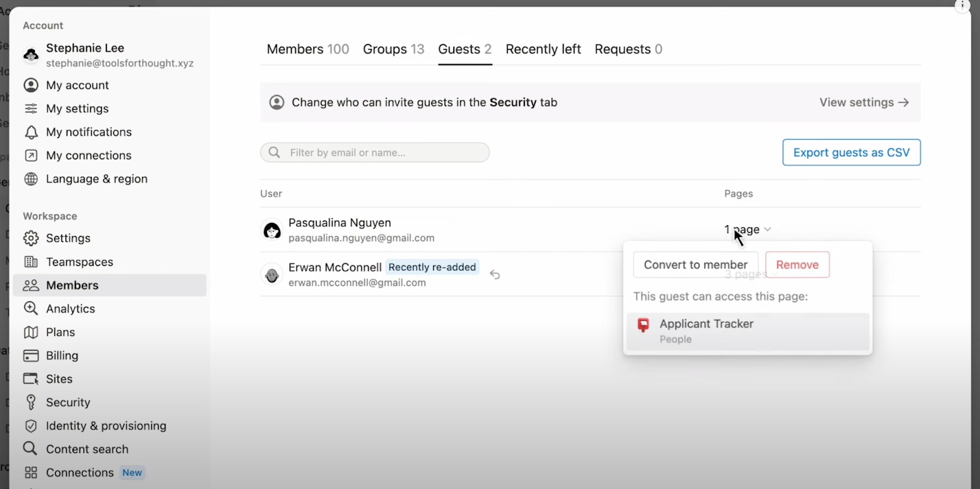
Task: Click undo arrow next to Erwan McConnell
Action: tap(495, 275)
